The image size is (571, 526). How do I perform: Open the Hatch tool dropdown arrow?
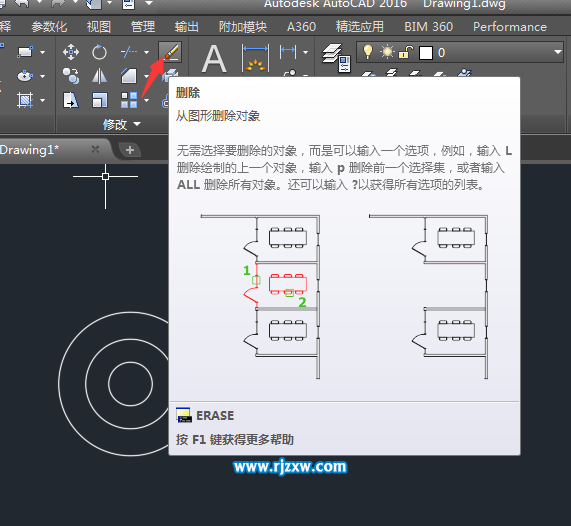click(42, 100)
